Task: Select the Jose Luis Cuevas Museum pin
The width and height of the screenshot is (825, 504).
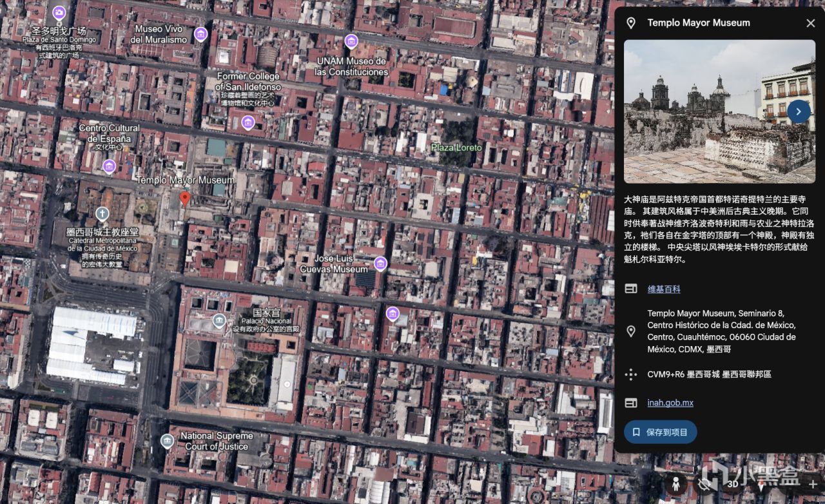Action: click(x=380, y=263)
